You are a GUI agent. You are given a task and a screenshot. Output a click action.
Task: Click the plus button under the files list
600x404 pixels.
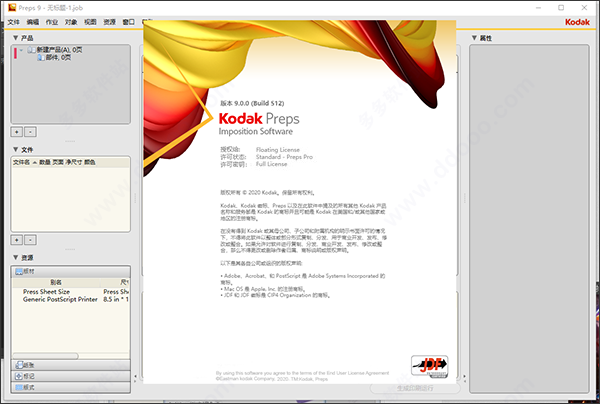[x=16, y=240]
